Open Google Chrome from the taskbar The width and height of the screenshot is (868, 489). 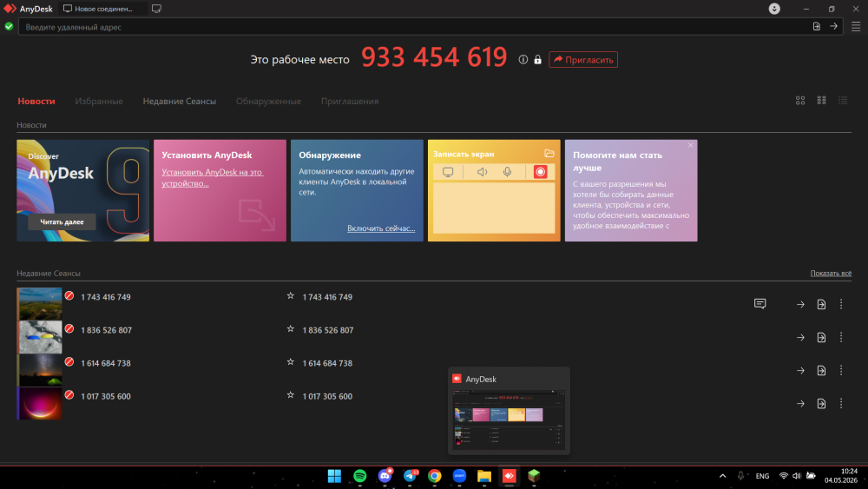point(435,476)
